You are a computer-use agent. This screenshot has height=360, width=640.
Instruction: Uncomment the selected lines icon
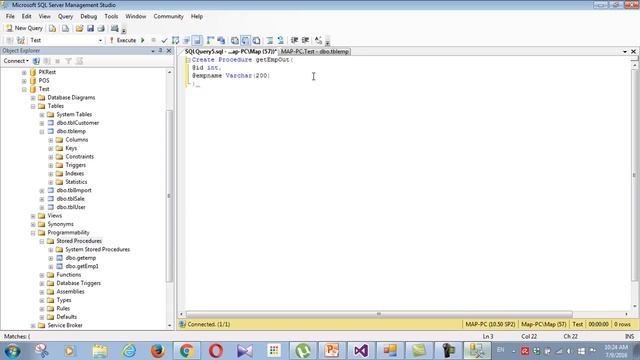(280, 40)
